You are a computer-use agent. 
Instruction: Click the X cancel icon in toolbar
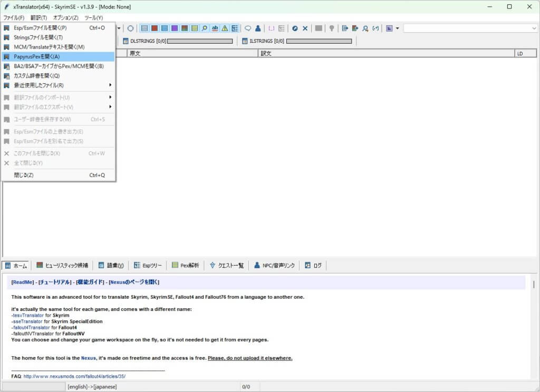point(305,28)
